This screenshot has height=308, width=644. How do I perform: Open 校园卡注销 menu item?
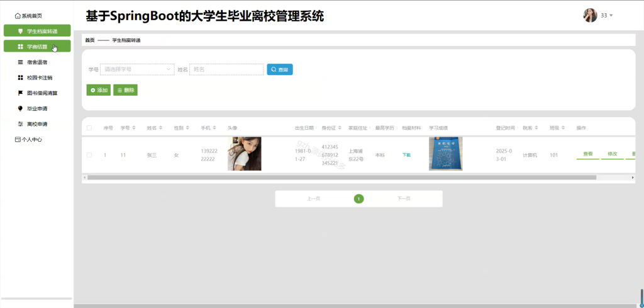[37, 77]
